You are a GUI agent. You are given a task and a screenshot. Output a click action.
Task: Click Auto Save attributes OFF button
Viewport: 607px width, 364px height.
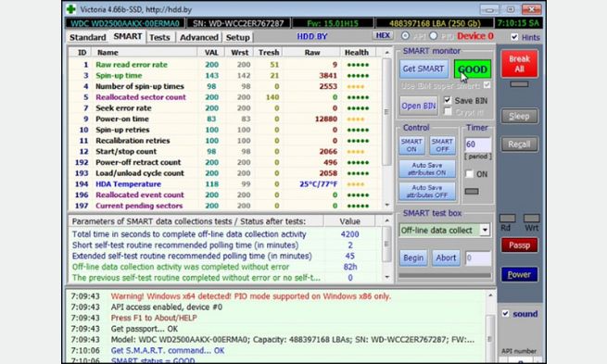pos(427,191)
